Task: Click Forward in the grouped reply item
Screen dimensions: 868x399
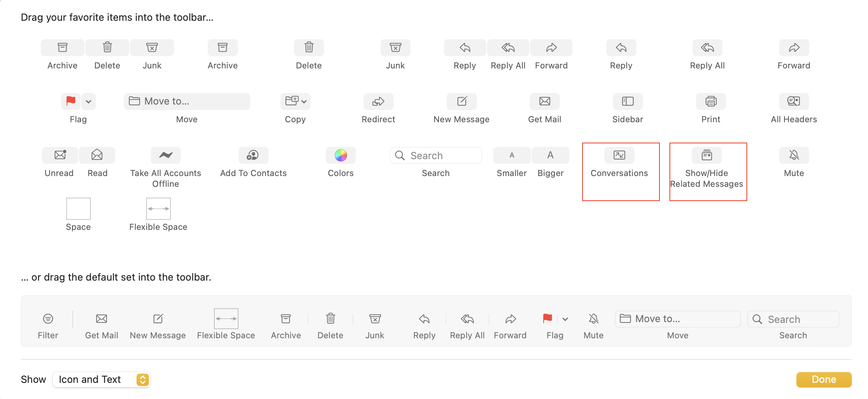Action: pyautogui.click(x=551, y=48)
